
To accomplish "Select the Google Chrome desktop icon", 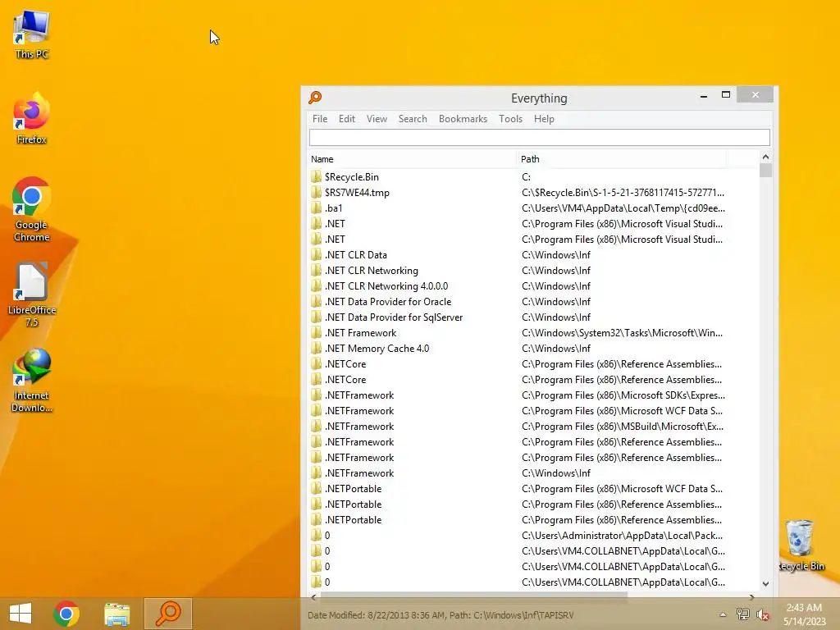I will [x=32, y=210].
